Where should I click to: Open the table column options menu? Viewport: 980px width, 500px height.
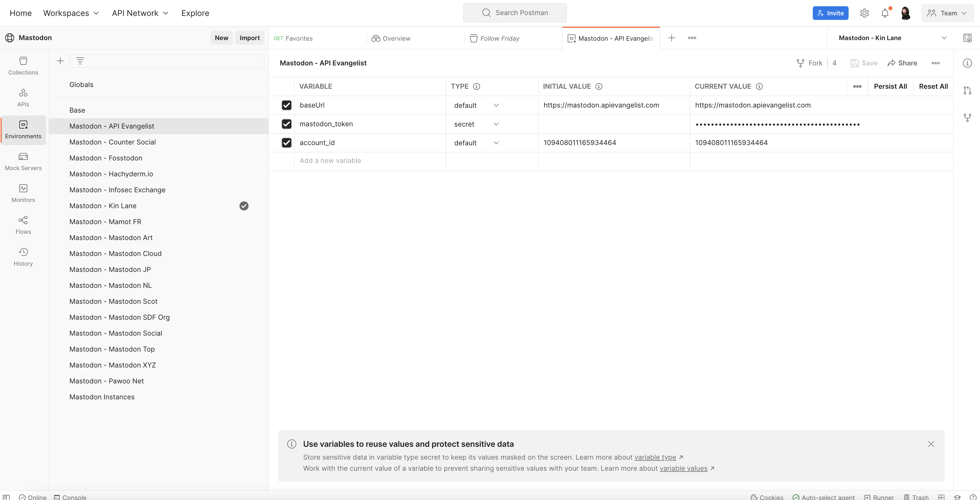[857, 86]
